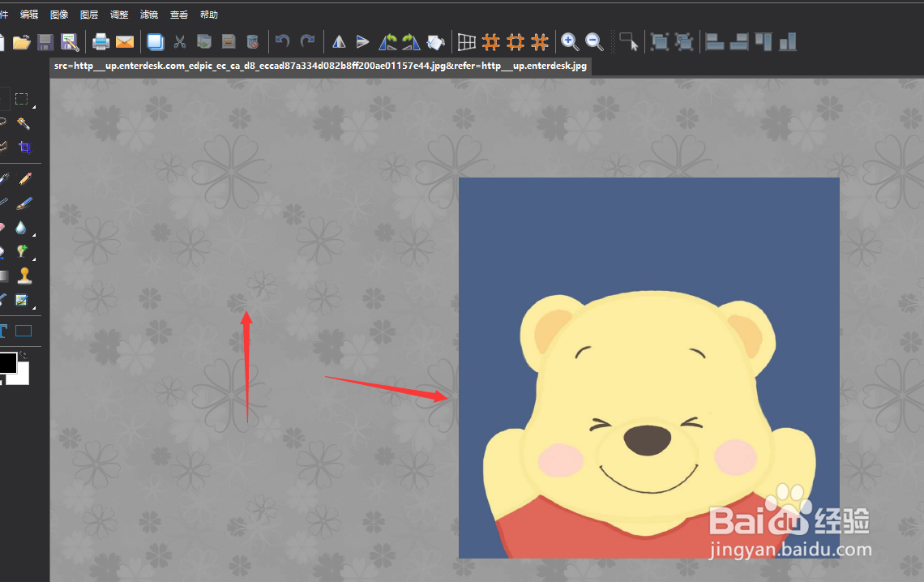Select the rectangular marquee tool
The image size is (924, 582).
point(22,99)
